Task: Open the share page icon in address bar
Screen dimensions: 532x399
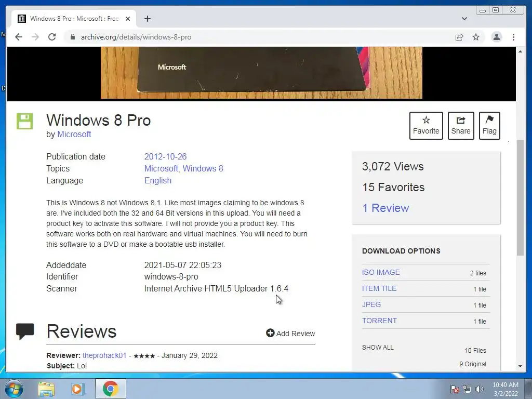Action: tap(459, 37)
